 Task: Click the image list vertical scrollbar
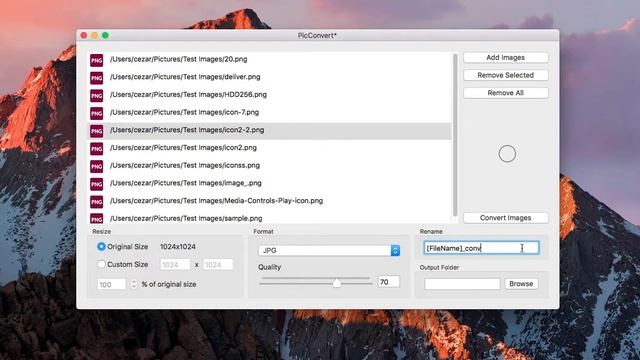tap(455, 136)
